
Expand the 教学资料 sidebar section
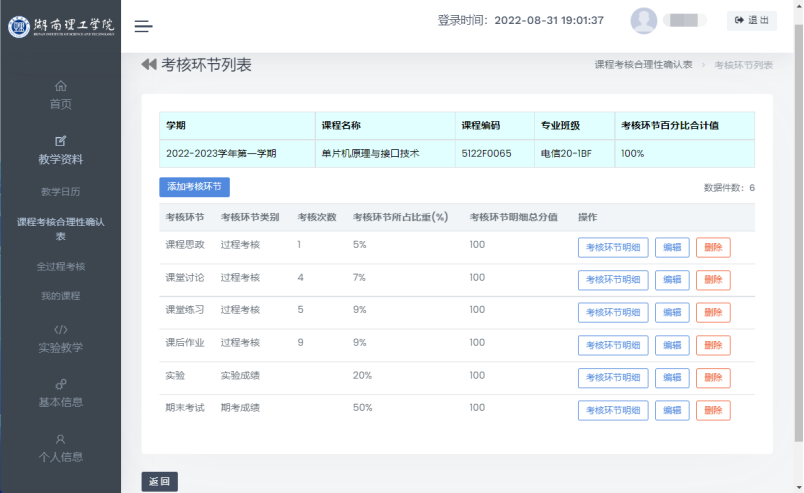pyautogui.click(x=61, y=159)
